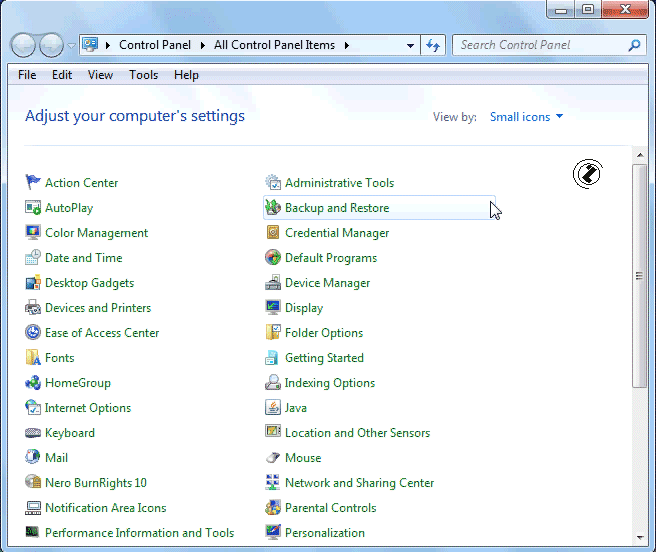Click the Credential Manager safe icon

tap(273, 232)
